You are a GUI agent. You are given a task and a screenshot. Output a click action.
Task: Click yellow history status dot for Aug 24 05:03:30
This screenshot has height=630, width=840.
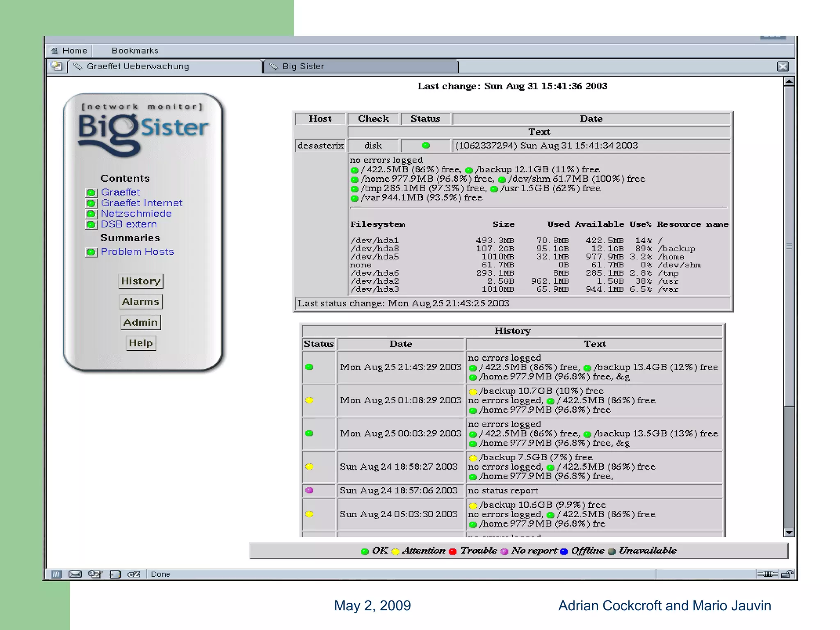point(309,514)
